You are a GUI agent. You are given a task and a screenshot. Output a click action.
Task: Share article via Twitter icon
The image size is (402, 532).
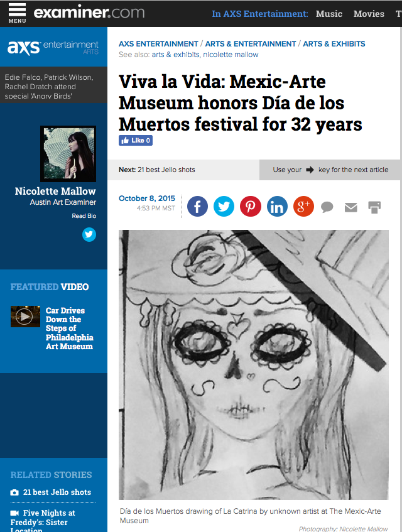click(224, 206)
